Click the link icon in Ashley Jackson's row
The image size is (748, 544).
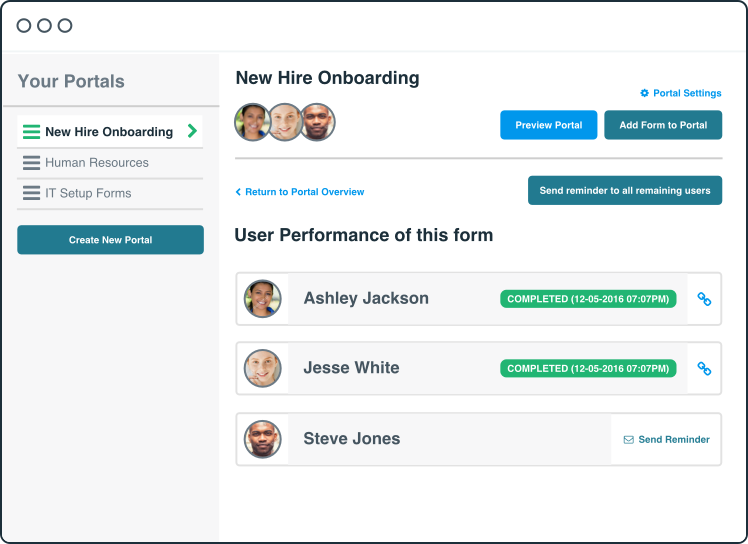(704, 299)
